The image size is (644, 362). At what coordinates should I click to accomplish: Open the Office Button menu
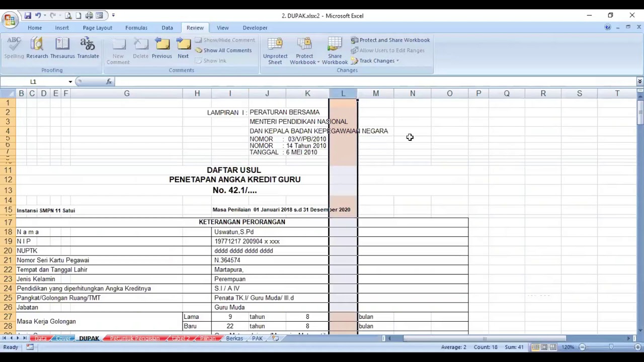pos(9,20)
